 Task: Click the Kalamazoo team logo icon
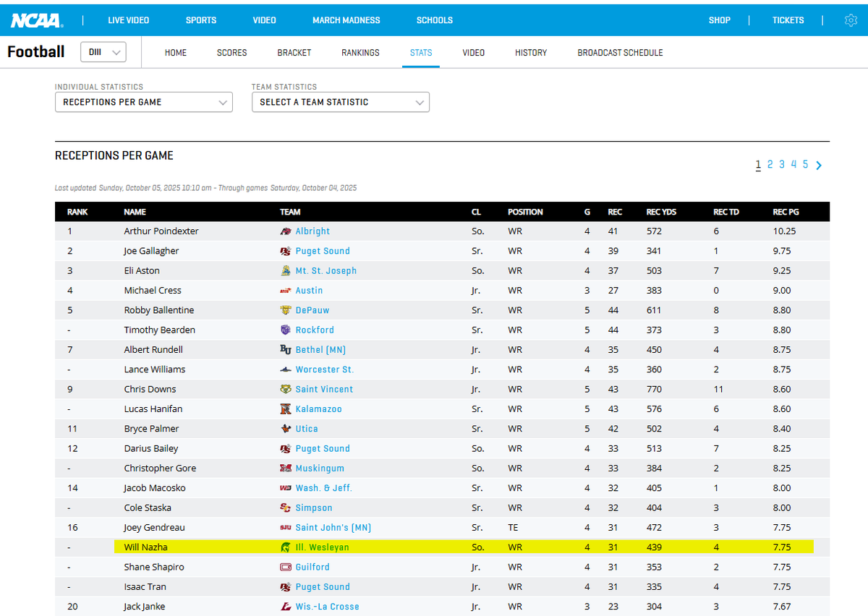pyautogui.click(x=286, y=409)
